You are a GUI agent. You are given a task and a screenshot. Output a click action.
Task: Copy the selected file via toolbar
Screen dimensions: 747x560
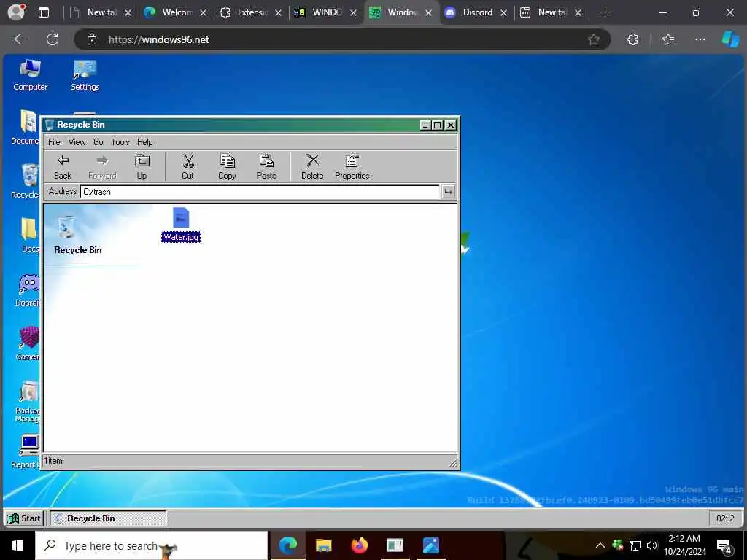tap(227, 167)
